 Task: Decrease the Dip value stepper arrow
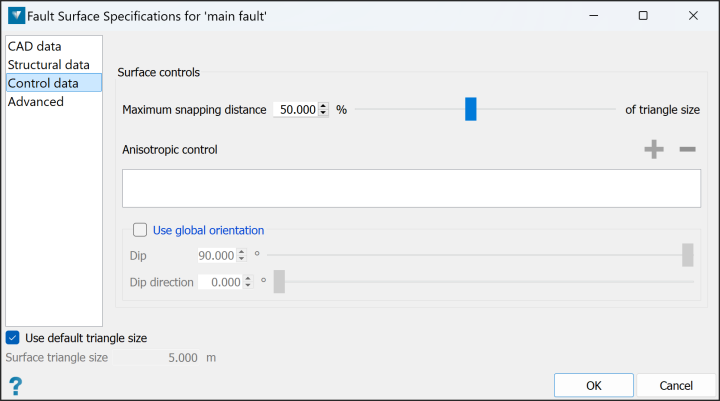242,259
